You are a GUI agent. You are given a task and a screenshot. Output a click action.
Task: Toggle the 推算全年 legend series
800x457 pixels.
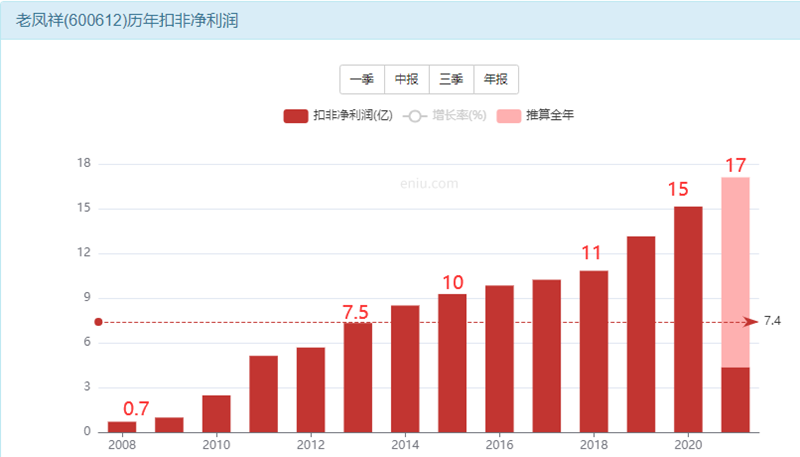(x=535, y=116)
